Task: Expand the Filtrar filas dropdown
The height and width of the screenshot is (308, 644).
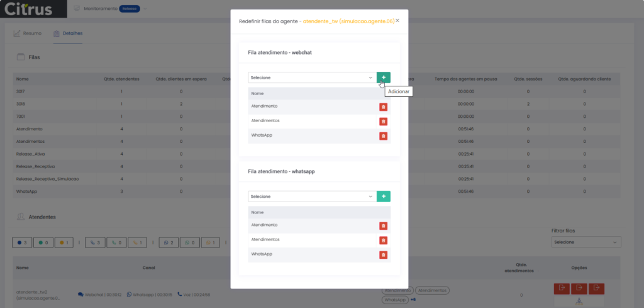Action: coord(586,242)
